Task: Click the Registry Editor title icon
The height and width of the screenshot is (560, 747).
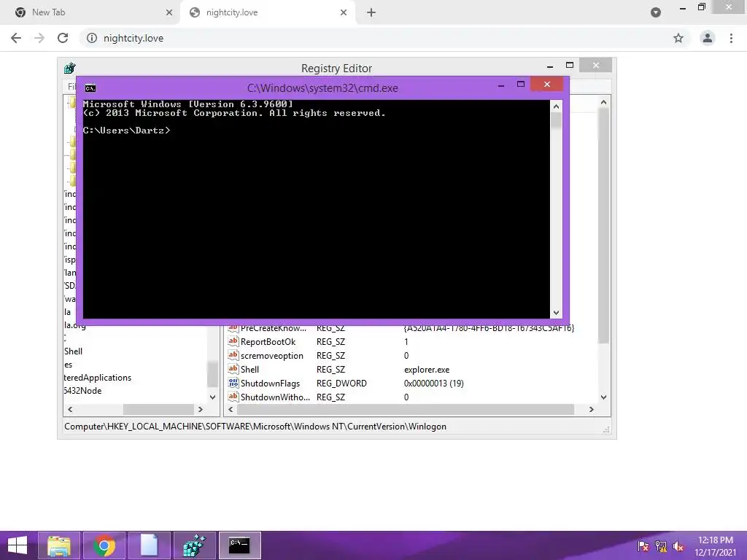Action: 69,68
